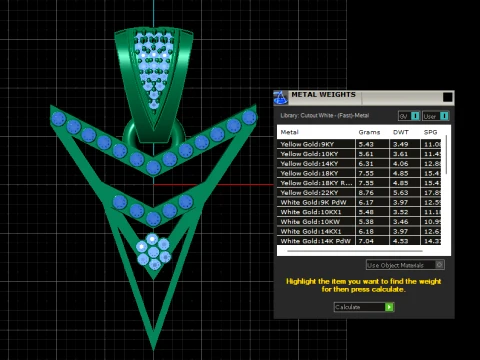Click the SPG column header
This screenshot has height=360, width=480.
coord(430,132)
